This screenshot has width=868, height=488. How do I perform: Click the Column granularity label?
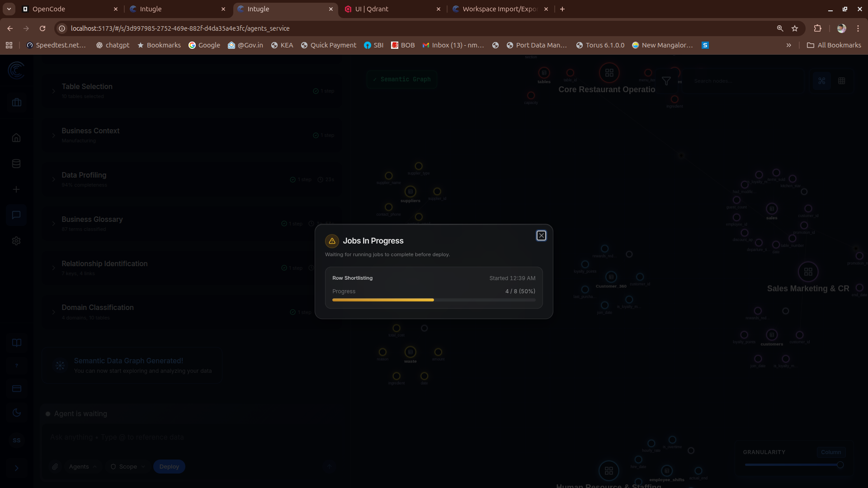click(x=831, y=452)
